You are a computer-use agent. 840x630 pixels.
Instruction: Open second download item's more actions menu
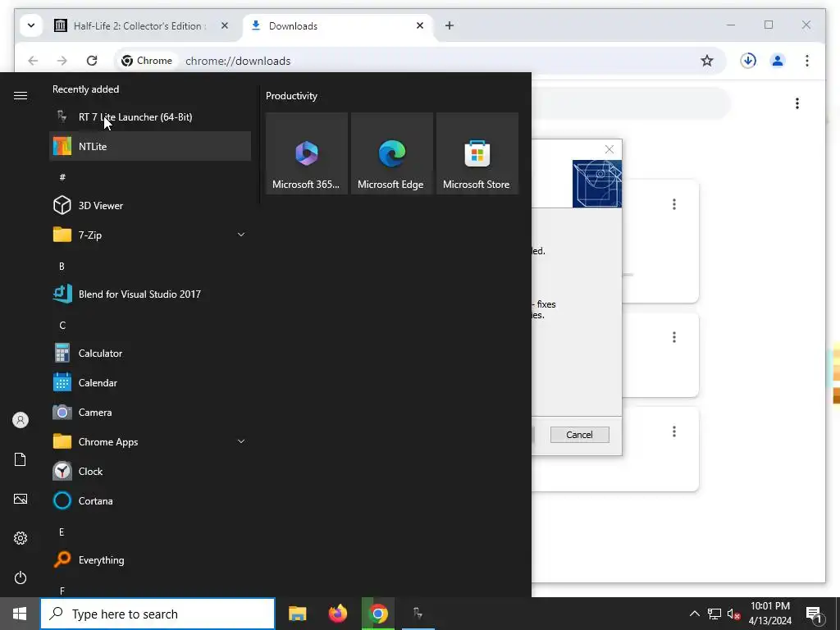pyautogui.click(x=674, y=337)
